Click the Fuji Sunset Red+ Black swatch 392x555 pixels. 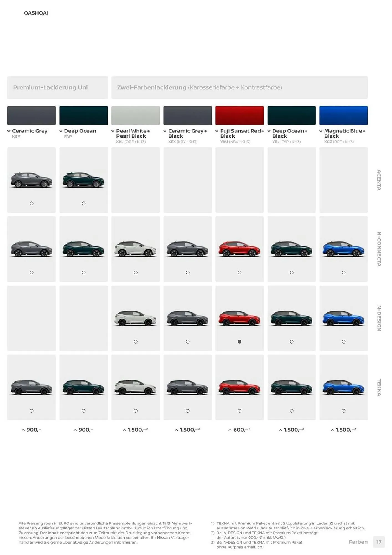[x=240, y=115]
